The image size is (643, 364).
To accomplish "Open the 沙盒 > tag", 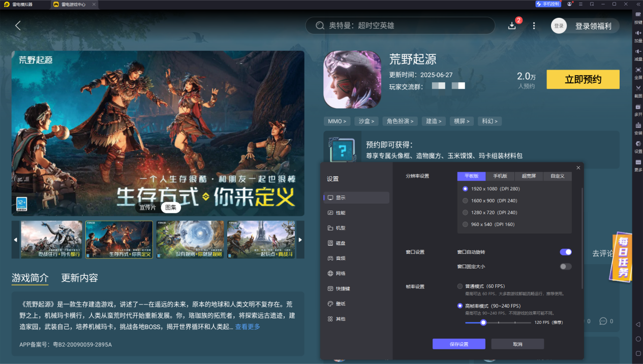I will 366,121.
